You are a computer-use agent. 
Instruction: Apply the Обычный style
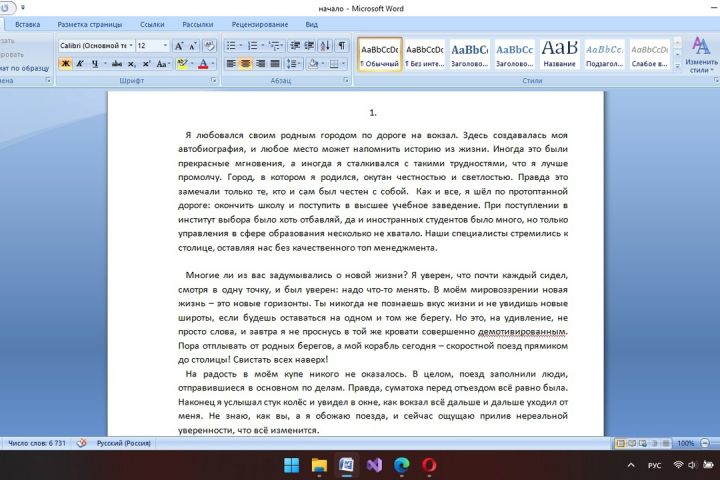tap(380, 55)
